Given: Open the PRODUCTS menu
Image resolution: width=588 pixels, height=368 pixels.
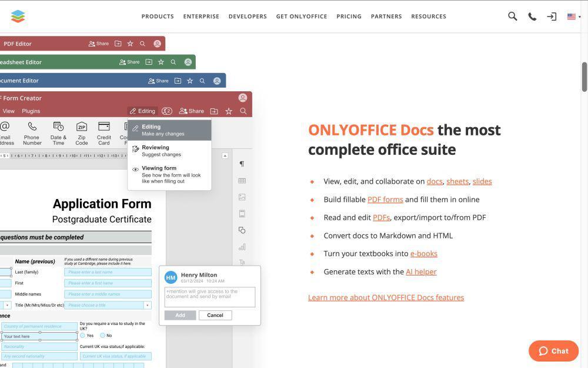Looking at the screenshot, I should coord(158,16).
